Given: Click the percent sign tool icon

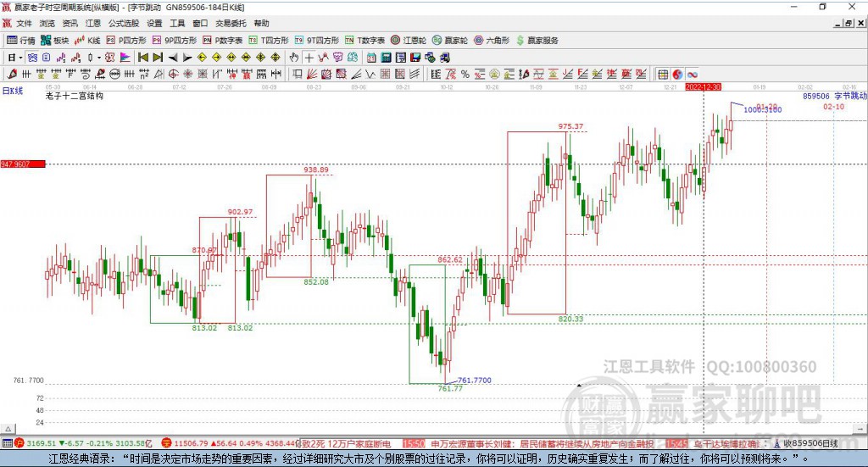Looking at the screenshot, I should pyautogui.click(x=465, y=74).
